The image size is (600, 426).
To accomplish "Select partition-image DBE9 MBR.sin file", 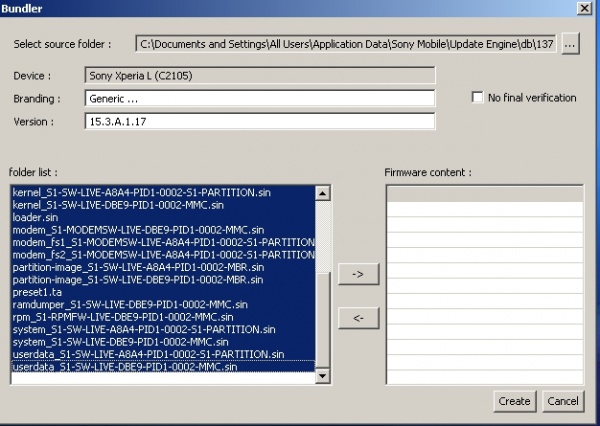I will 163,279.
